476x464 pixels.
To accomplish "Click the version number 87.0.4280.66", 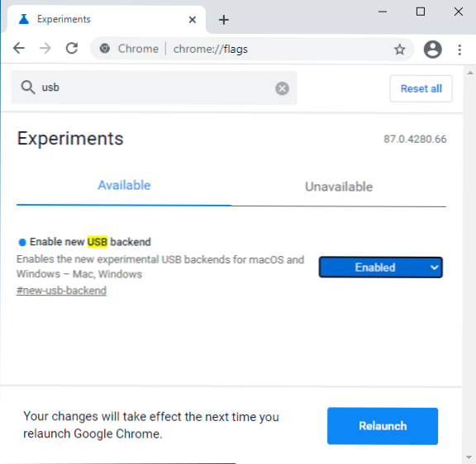I will (x=415, y=140).
